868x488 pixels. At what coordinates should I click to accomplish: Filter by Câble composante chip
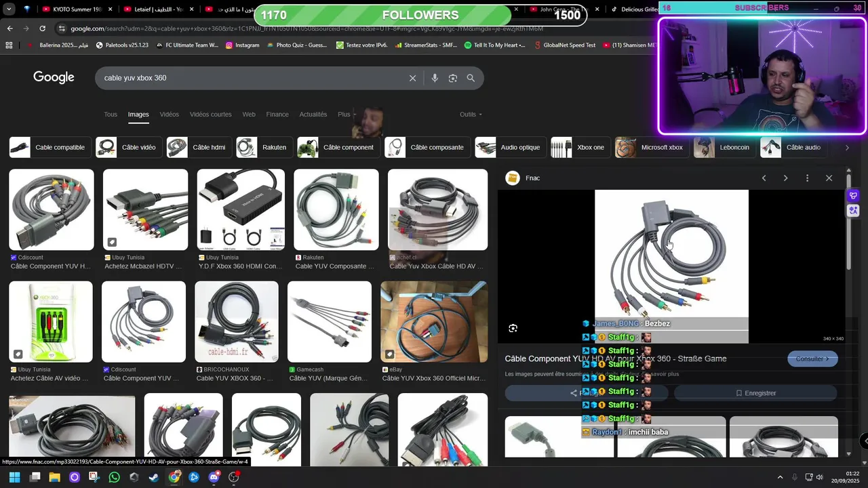pyautogui.click(x=426, y=147)
